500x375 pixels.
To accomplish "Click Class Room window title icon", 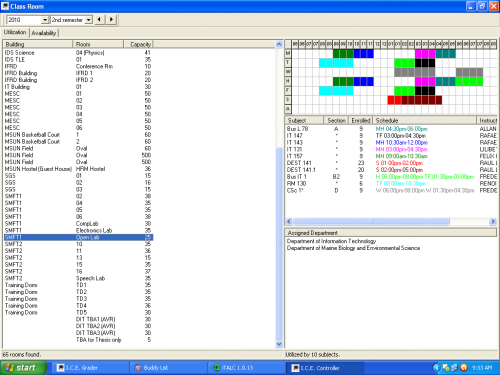I will pyautogui.click(x=5, y=6).
